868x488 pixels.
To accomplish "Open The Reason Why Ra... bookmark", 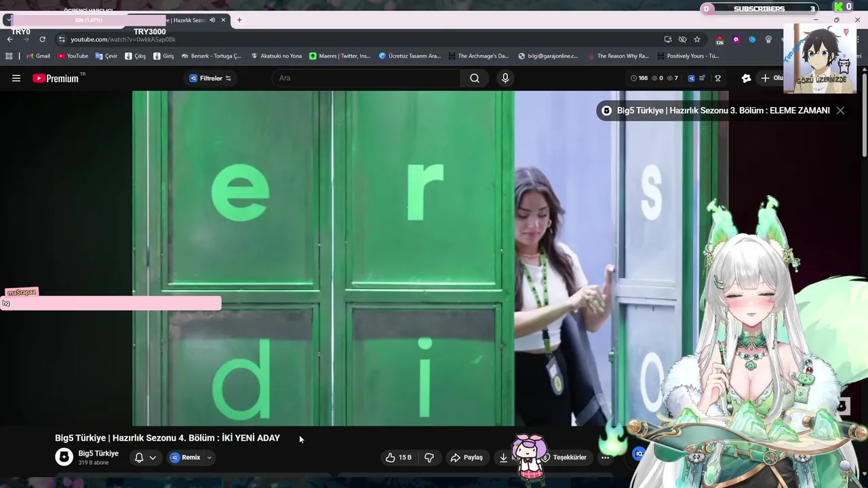I will pyautogui.click(x=618, y=56).
